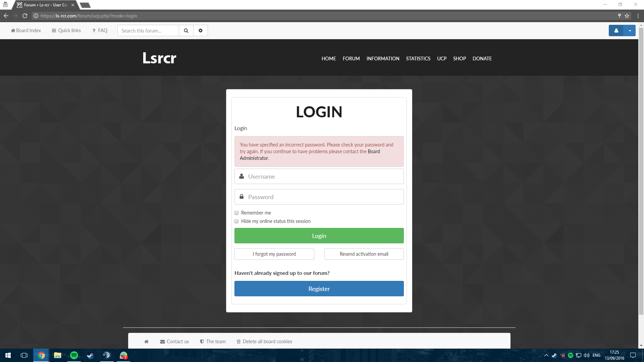
Task: Focus the Username input field
Action: pyautogui.click(x=319, y=176)
